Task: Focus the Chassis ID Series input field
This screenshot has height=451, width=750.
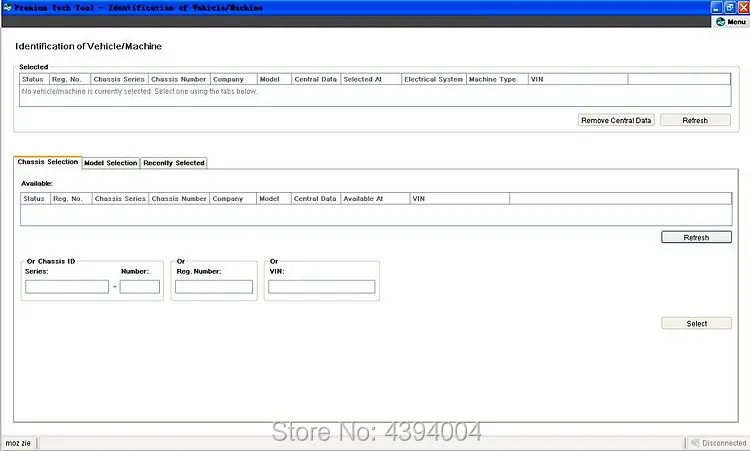Action: tap(67, 286)
